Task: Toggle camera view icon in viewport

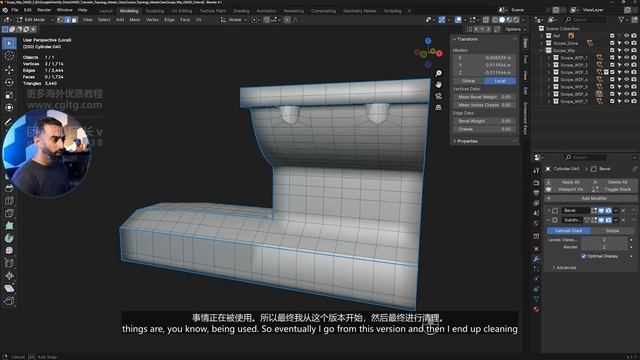Action: click(438, 96)
